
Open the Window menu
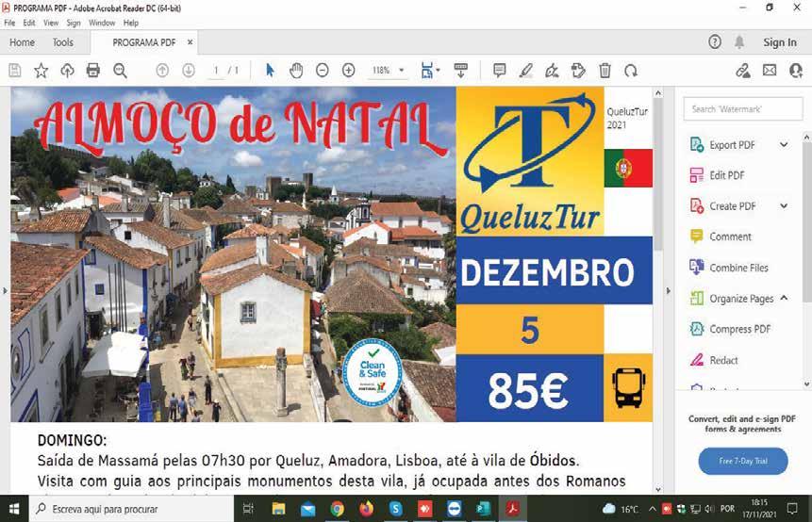(x=102, y=23)
